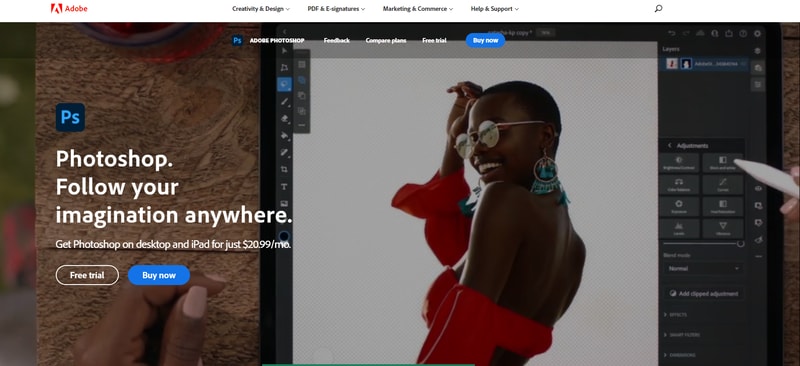
Task: Click Adobe Photoshop in sub navigation
Action: point(277,40)
